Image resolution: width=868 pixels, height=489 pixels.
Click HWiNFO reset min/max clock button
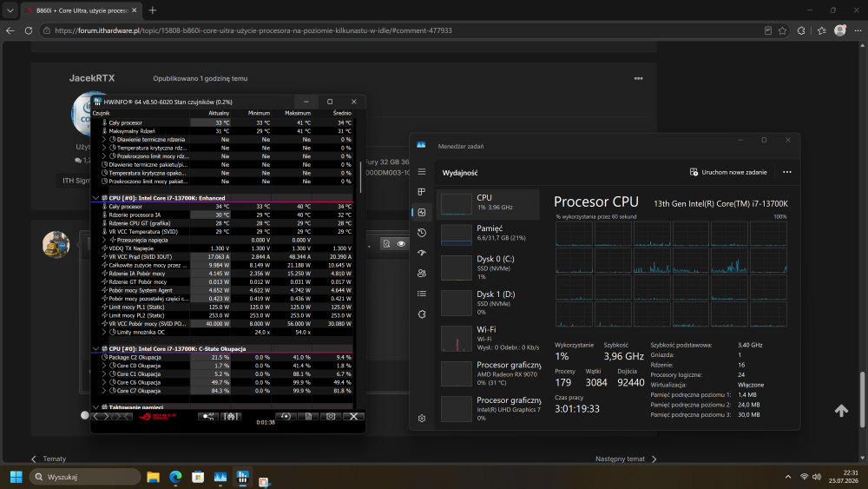pyautogui.click(x=286, y=416)
